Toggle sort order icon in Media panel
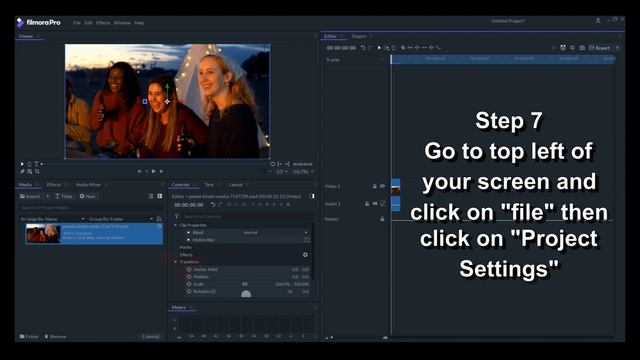 [x=159, y=219]
